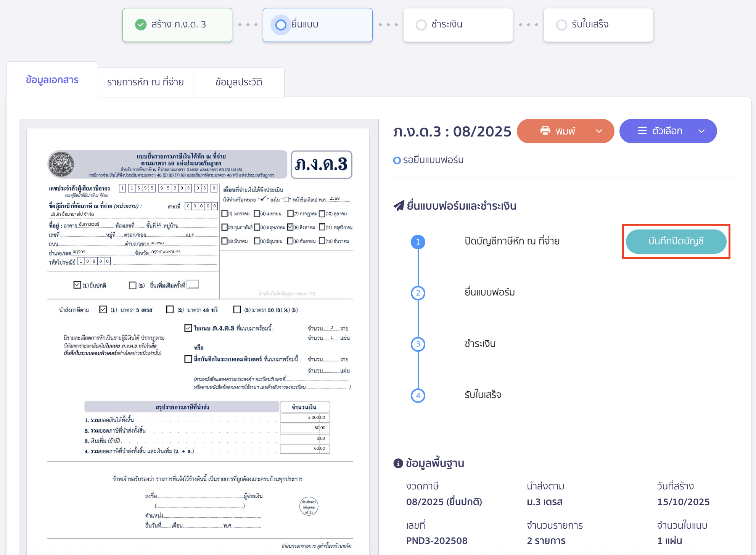Click step circle 1 for ปิดบัญชีภาษีหัก ณ ที่จ่าย
This screenshot has height=555, width=756.
[x=418, y=241]
